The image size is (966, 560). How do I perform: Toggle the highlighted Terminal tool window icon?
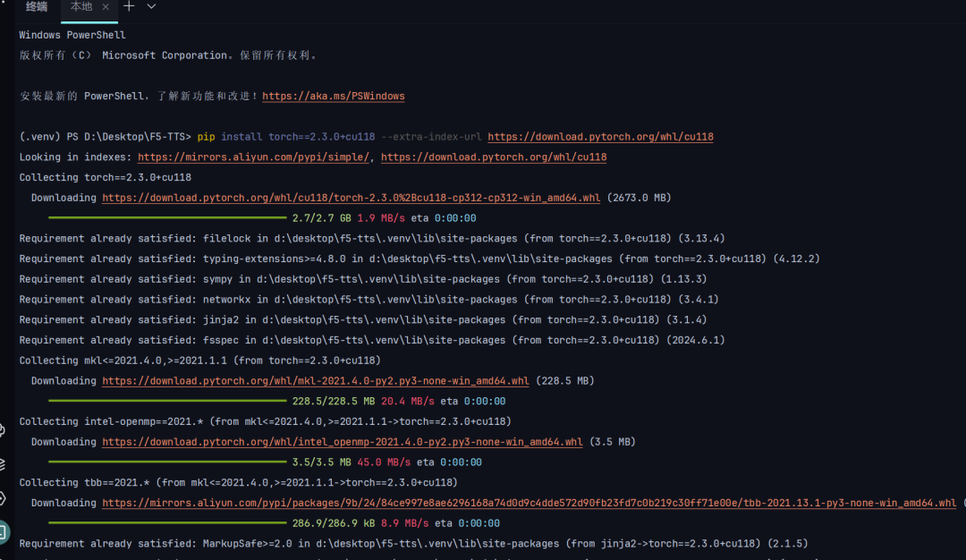(3, 531)
